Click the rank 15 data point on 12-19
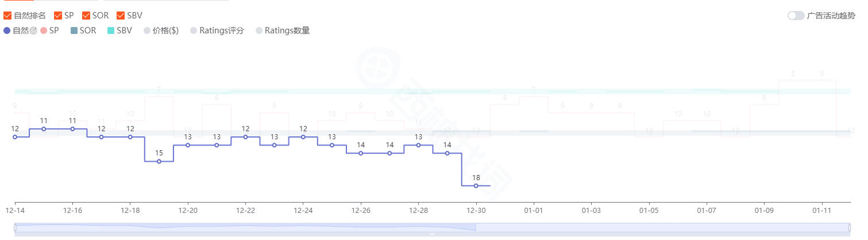This screenshot has height=240, width=868. tap(159, 162)
